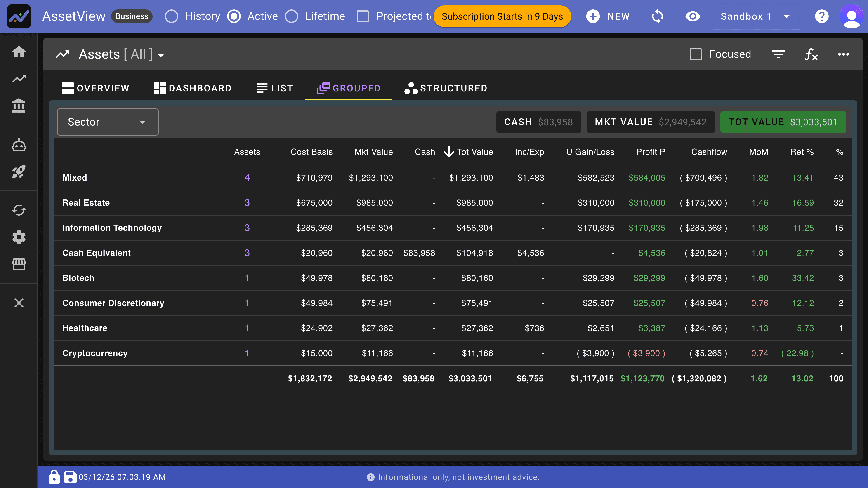
Task: Select the rocket launch icon in sidebar
Action: point(19,172)
